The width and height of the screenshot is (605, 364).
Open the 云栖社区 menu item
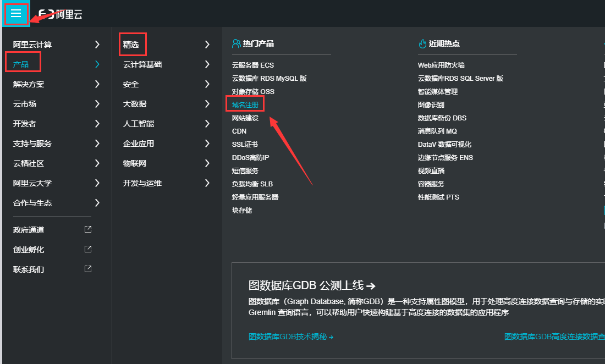click(x=29, y=163)
